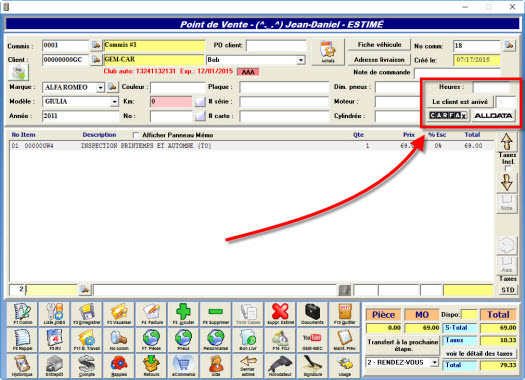Click the green plus Ajouter icon

coord(183,314)
